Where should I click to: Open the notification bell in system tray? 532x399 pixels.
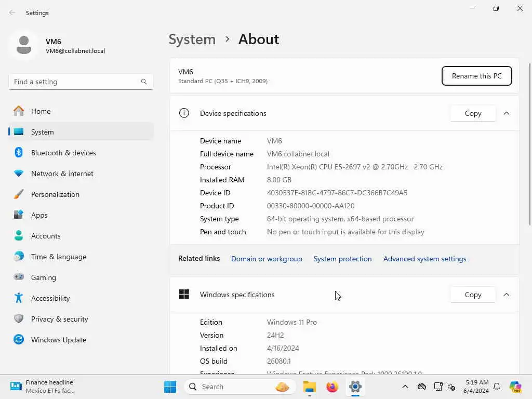(x=497, y=387)
